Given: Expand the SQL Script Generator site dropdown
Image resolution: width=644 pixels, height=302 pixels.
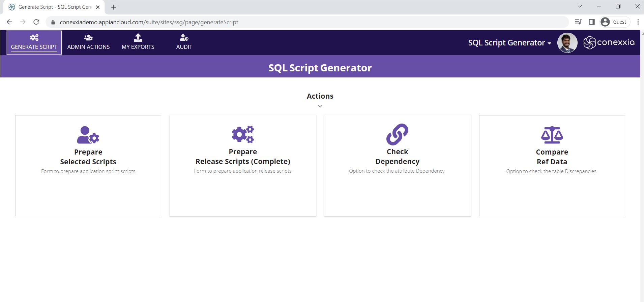Looking at the screenshot, I should pyautogui.click(x=509, y=43).
